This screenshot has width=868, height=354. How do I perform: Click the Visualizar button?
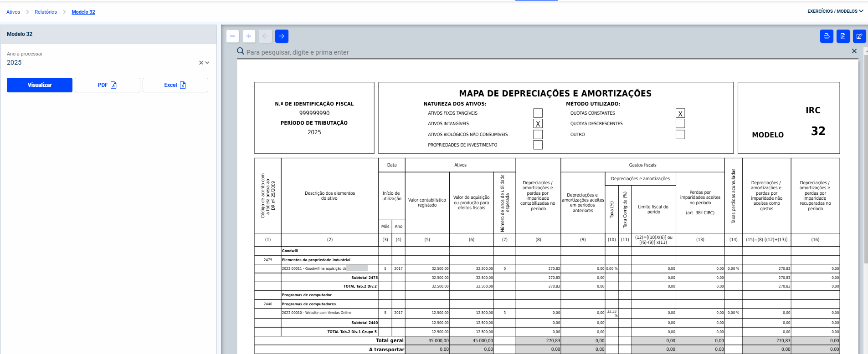[40, 85]
